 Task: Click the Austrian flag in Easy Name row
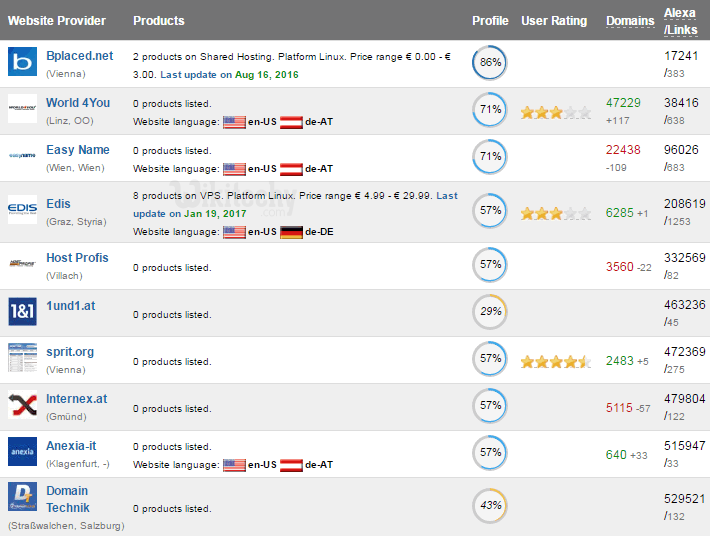[x=291, y=169]
